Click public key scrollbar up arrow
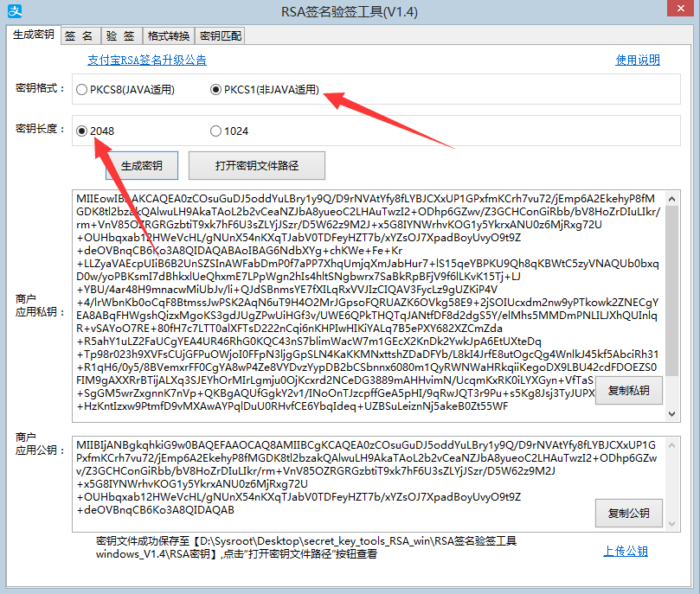Image resolution: width=700 pixels, height=594 pixels. (671, 445)
